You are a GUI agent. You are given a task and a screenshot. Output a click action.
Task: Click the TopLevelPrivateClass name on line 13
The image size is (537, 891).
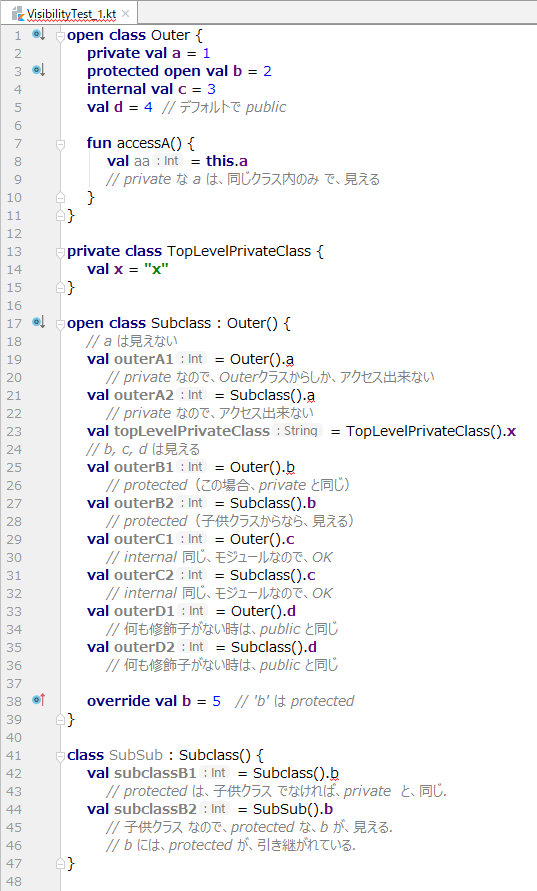(239, 251)
